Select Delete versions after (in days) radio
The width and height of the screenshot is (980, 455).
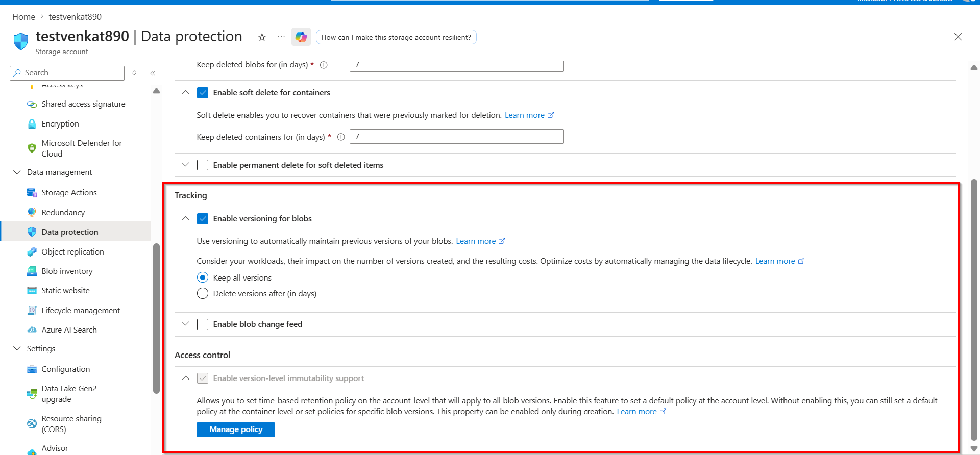pyautogui.click(x=203, y=293)
